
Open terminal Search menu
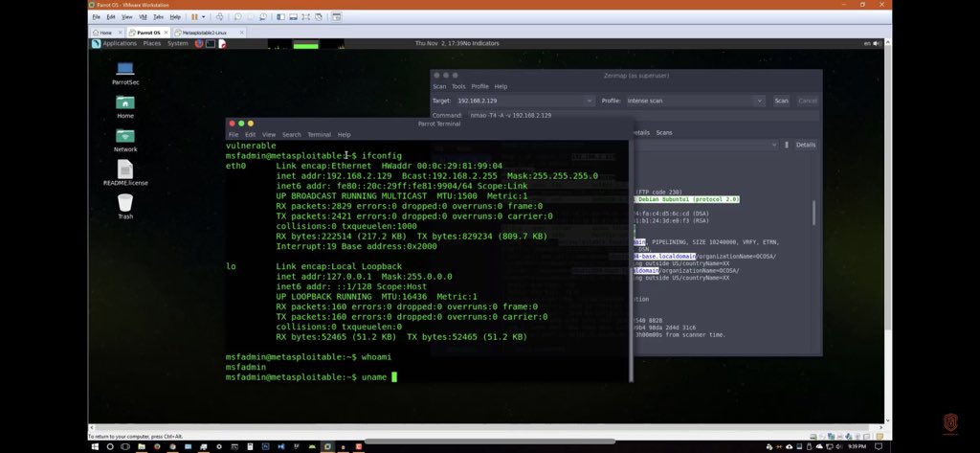coord(291,134)
